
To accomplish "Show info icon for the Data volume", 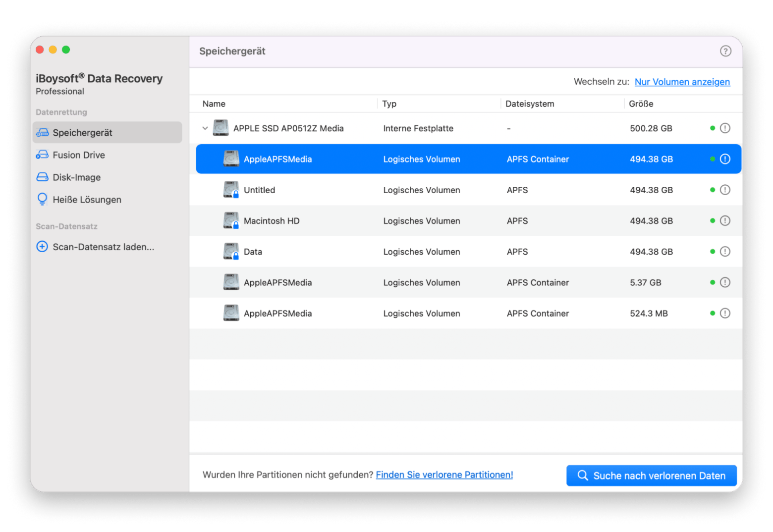I will [x=725, y=252].
